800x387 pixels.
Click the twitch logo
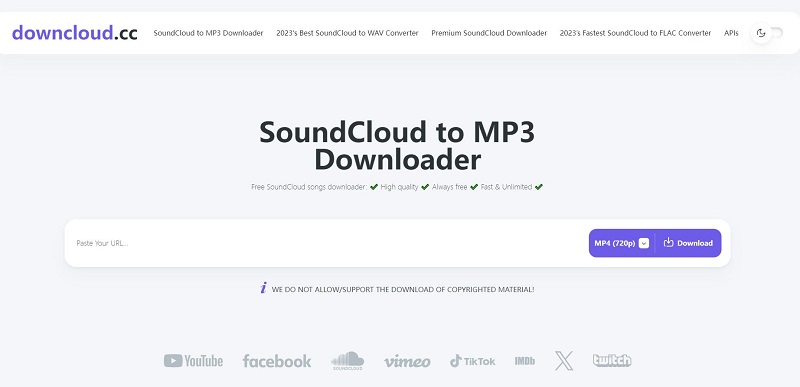(x=612, y=360)
